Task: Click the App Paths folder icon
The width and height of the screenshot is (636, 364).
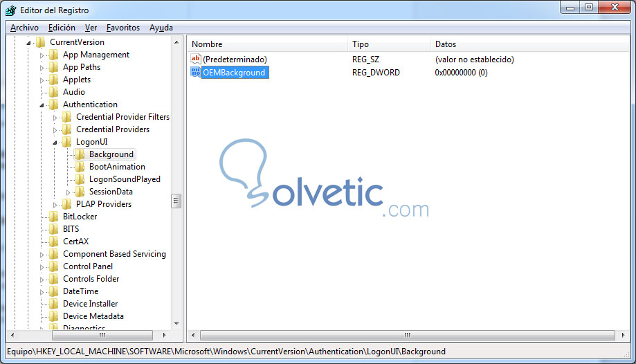Action: pos(53,67)
